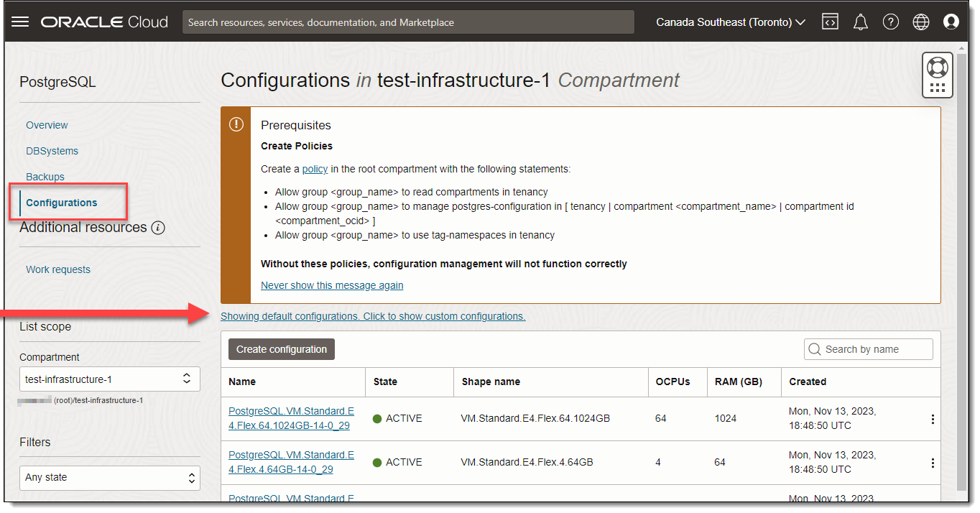The image size is (980, 513).
Task: Click to show custom configurations link
Action: coord(373,316)
